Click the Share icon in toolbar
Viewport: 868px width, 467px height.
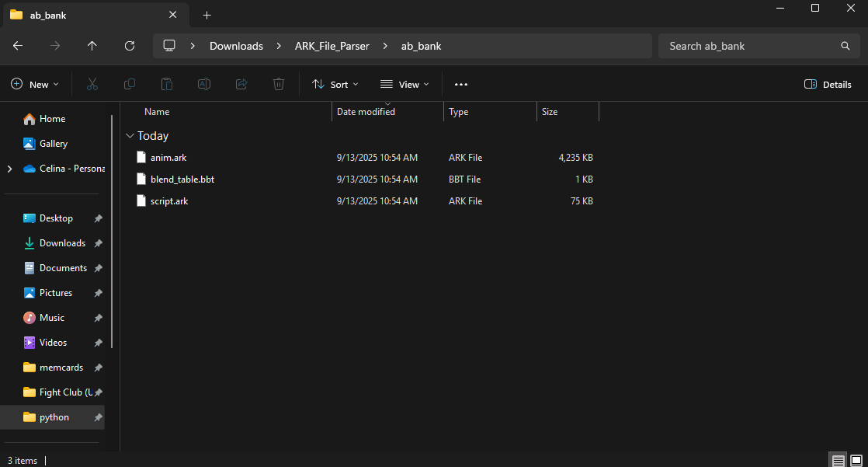pyautogui.click(x=241, y=84)
